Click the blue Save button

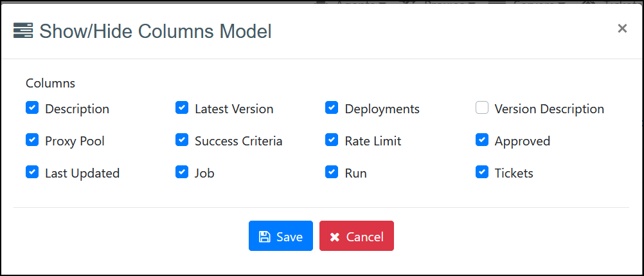[x=280, y=236]
